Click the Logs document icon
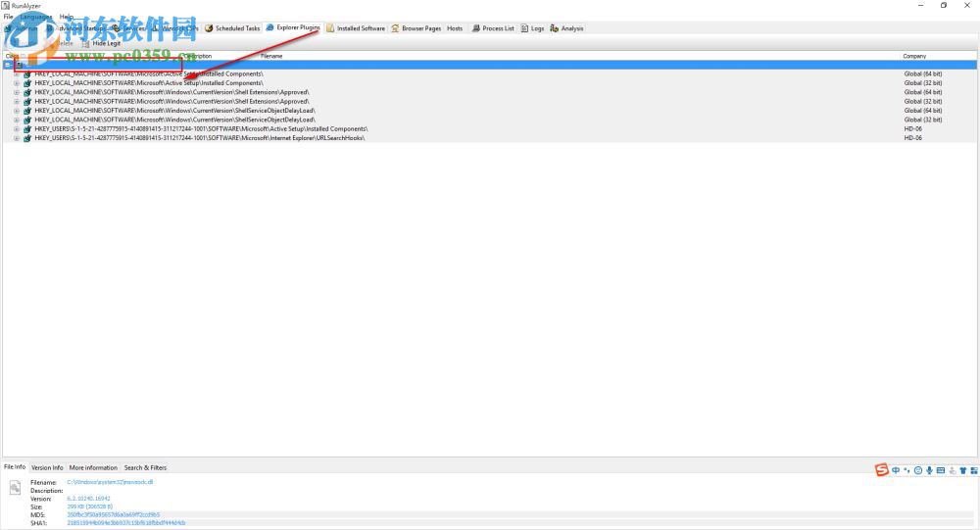This screenshot has width=980, height=530. pyautogui.click(x=524, y=28)
